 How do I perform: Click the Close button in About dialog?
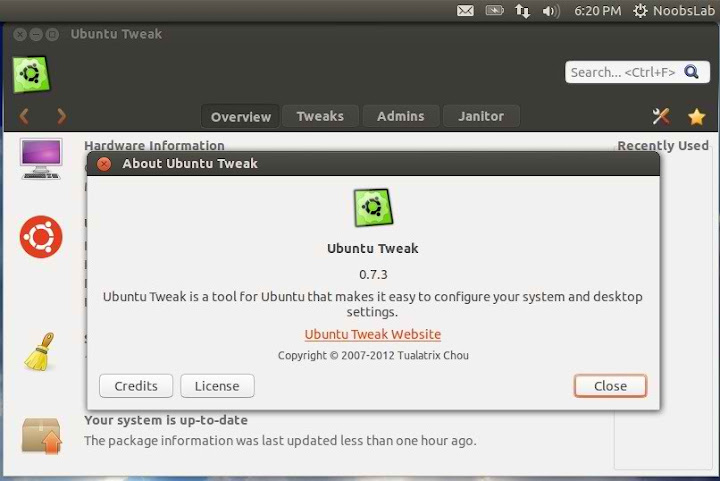pos(610,386)
